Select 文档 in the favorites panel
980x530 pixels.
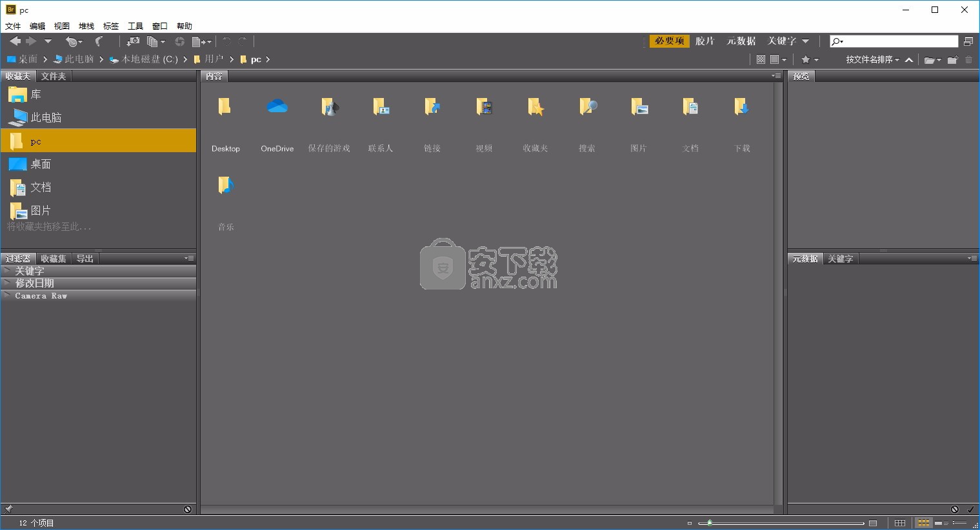[x=98, y=187]
